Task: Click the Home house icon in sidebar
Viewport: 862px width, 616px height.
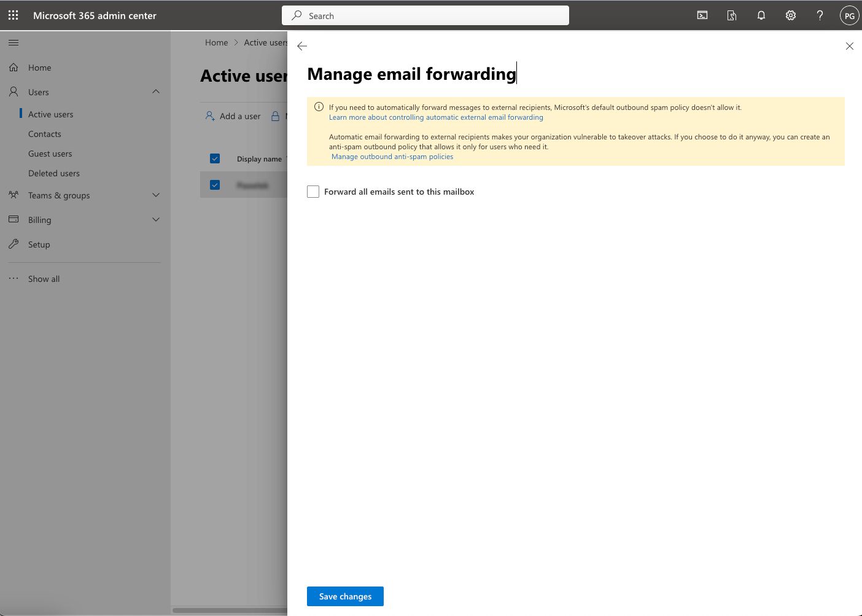Action: (x=14, y=68)
